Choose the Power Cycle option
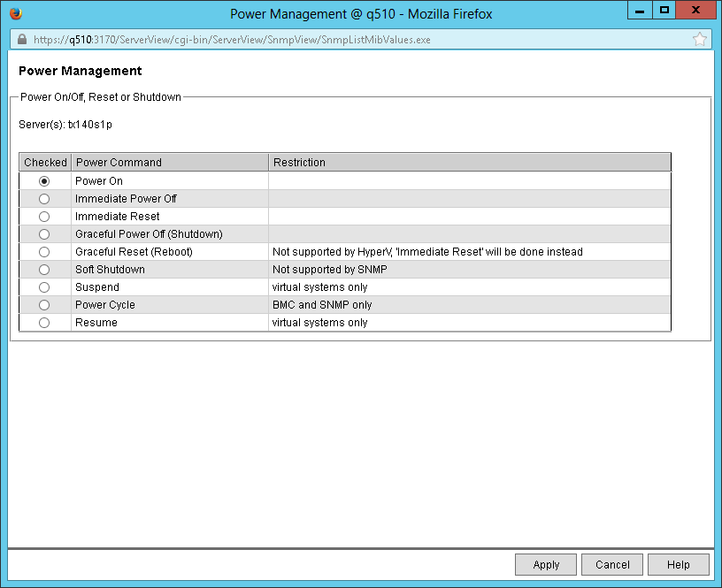 (44, 304)
